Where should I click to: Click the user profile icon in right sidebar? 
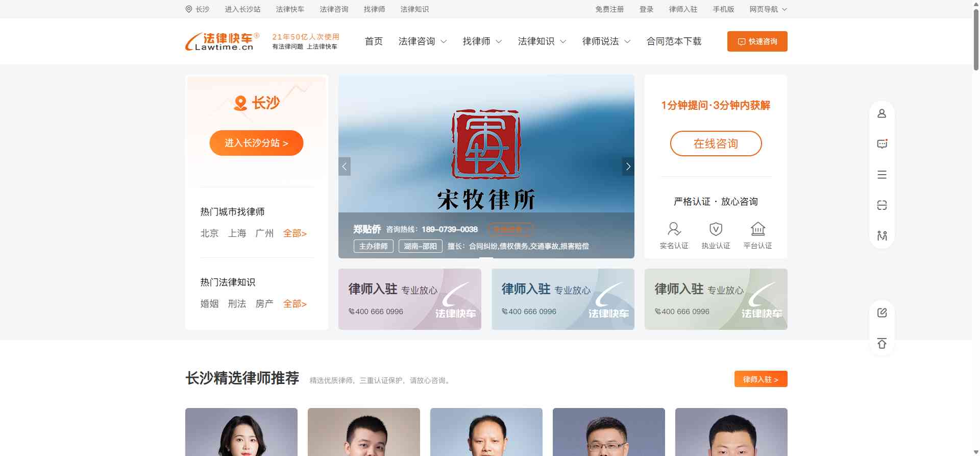pyautogui.click(x=881, y=113)
